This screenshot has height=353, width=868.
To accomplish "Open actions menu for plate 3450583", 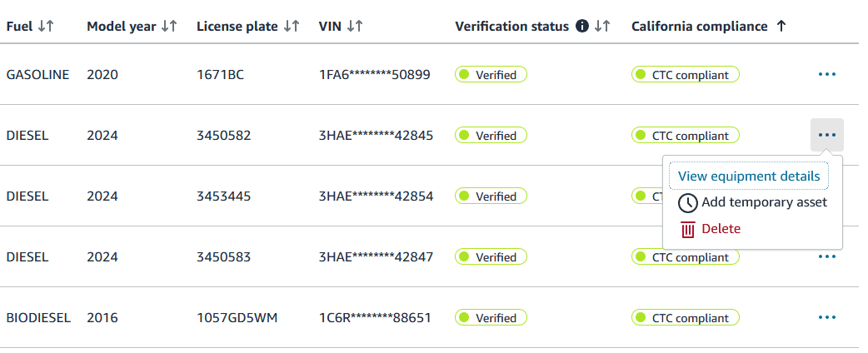I will pyautogui.click(x=826, y=257).
